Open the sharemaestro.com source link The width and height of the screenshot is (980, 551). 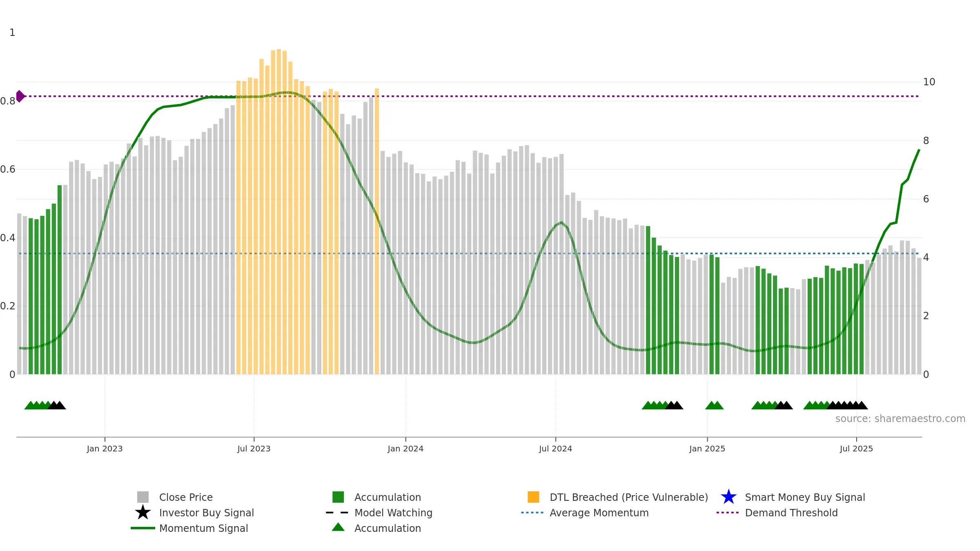pos(900,419)
